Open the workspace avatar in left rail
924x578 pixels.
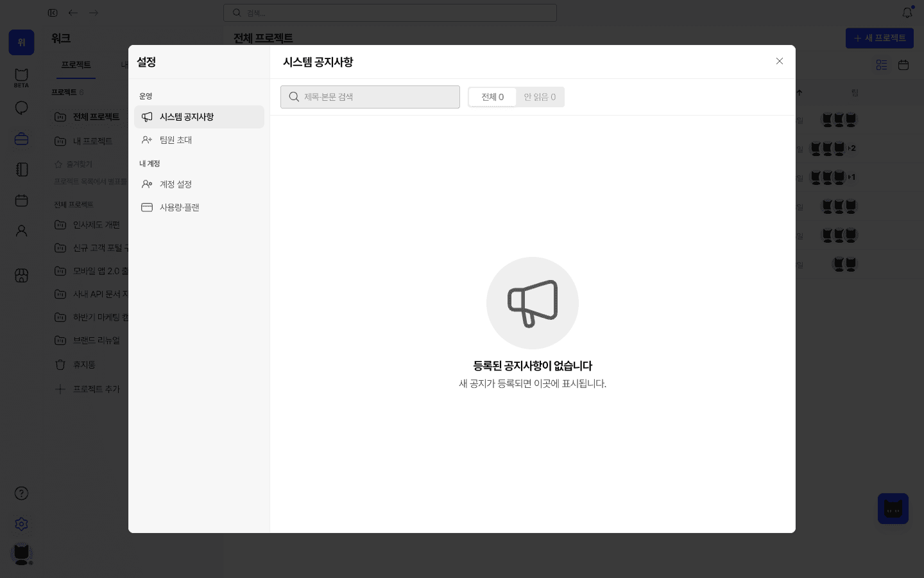[21, 42]
